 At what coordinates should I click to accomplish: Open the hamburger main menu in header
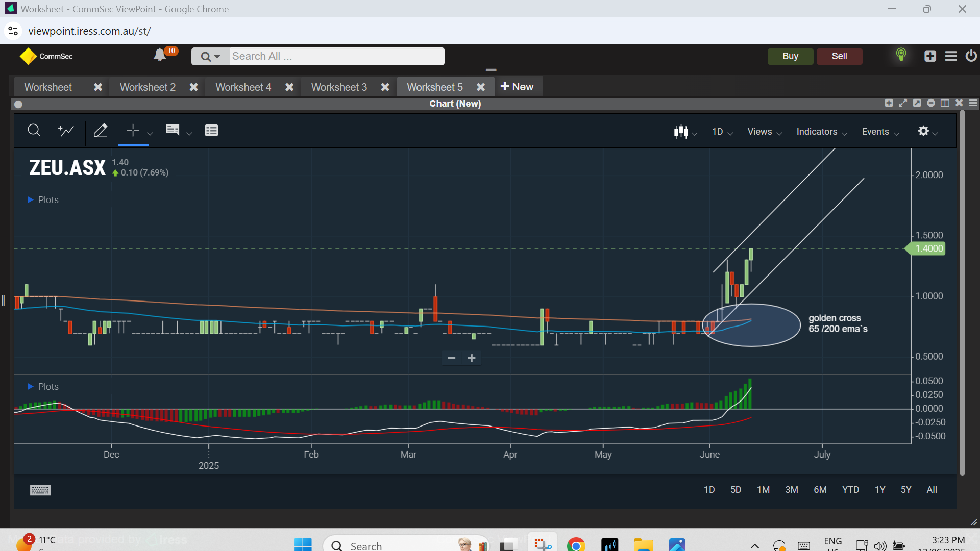click(x=951, y=56)
